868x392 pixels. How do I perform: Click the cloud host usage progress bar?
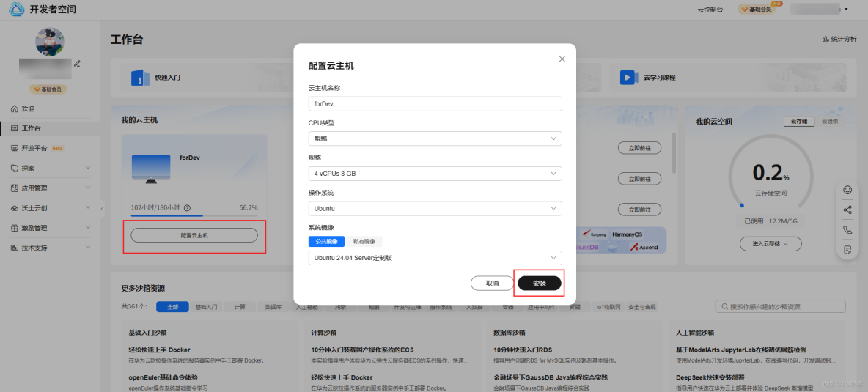pyautogui.click(x=194, y=215)
